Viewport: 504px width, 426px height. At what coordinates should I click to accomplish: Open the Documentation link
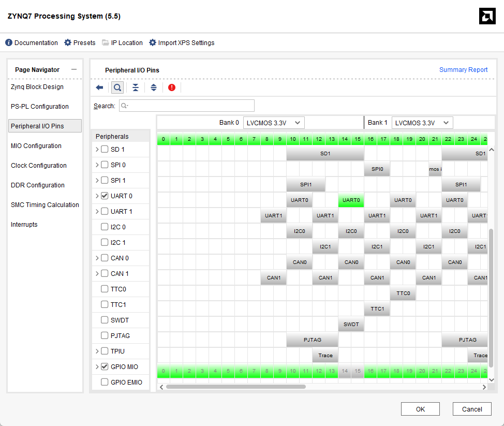[36, 43]
